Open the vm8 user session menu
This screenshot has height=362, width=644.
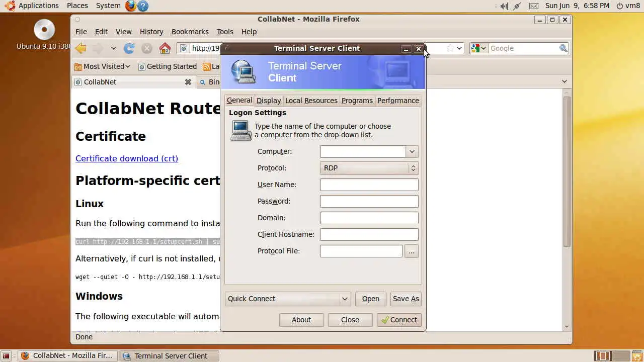pyautogui.click(x=628, y=6)
